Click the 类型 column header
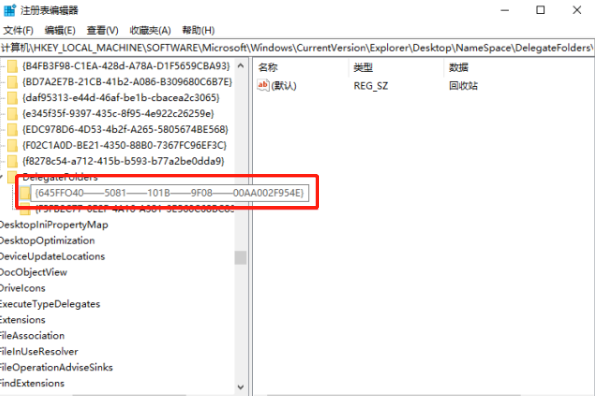 pos(363,68)
